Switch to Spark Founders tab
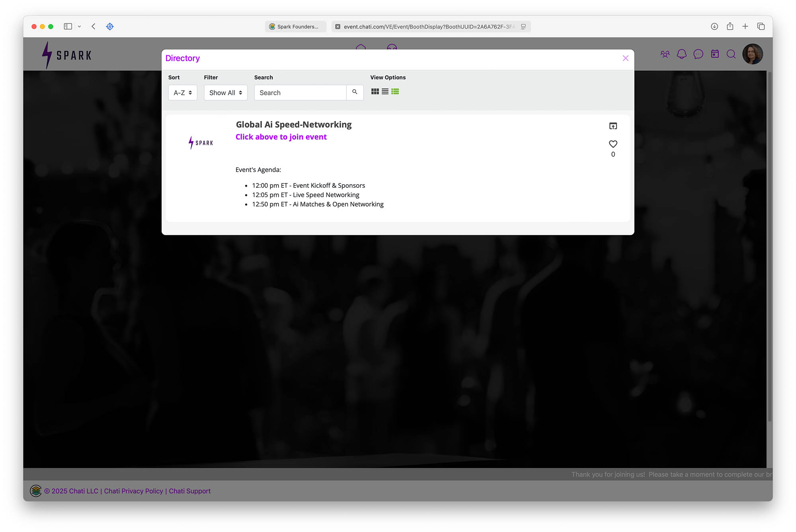 [295, 27]
